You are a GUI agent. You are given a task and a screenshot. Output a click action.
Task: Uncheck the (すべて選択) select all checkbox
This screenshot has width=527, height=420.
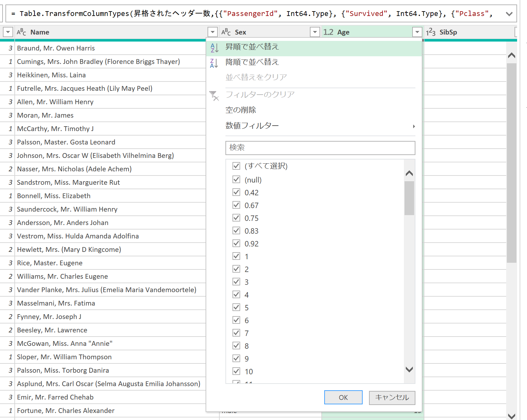236,166
